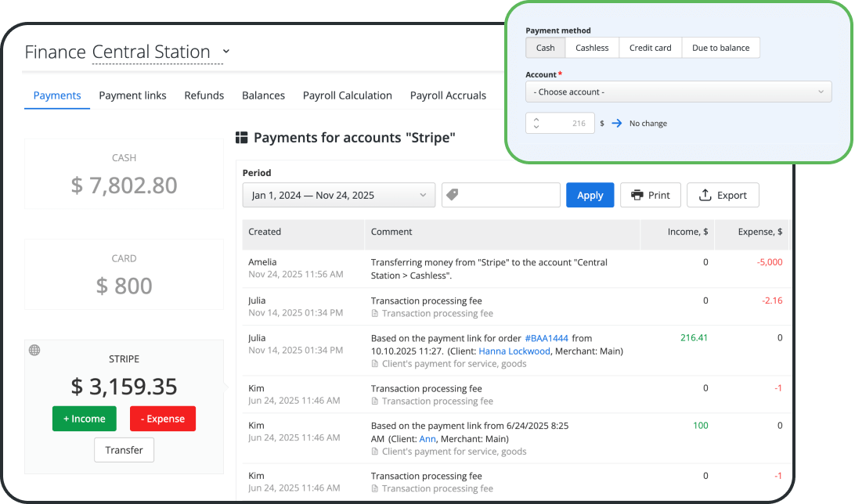Click the globe icon on the Stripe card
The height and width of the screenshot is (504, 855).
(34, 351)
